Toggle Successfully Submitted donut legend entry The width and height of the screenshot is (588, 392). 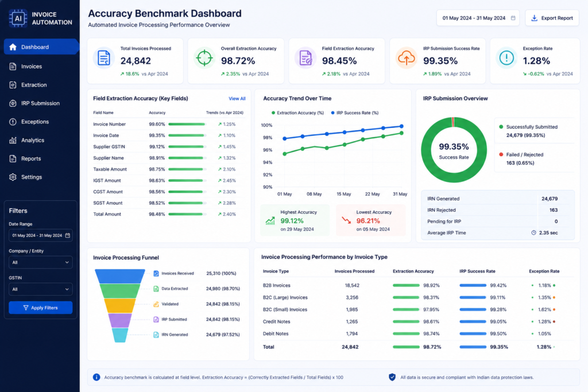528,131
